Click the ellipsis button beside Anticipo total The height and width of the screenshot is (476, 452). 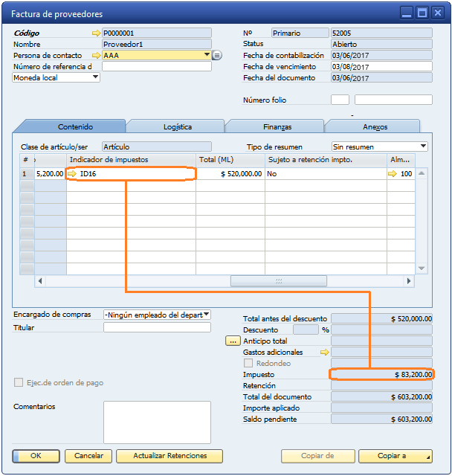(233, 341)
